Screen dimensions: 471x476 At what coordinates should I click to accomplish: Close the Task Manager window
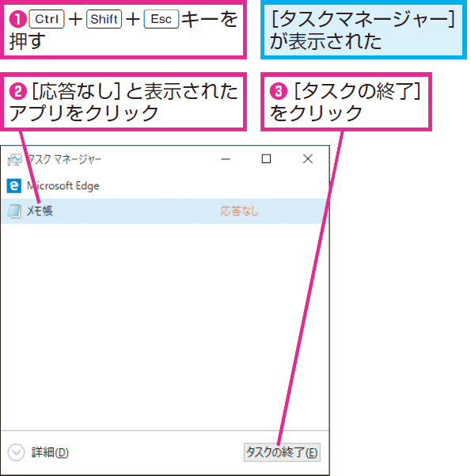tap(308, 158)
